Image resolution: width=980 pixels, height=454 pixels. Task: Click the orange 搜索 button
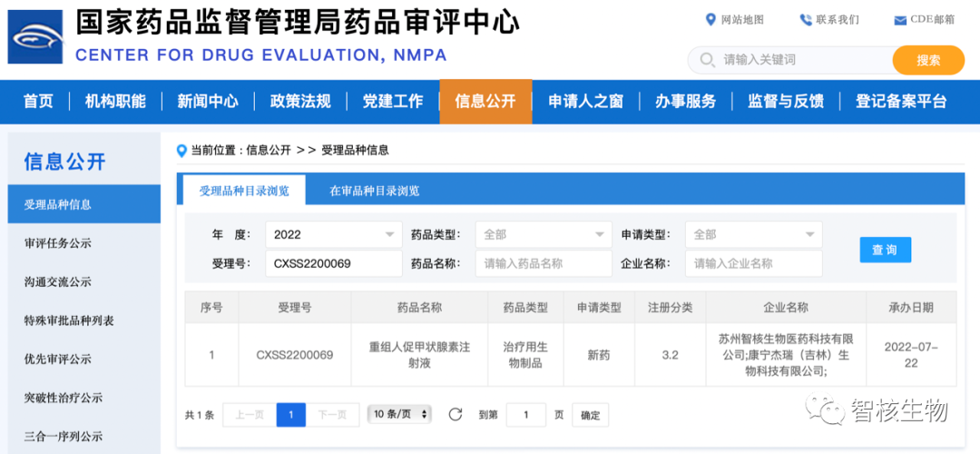[x=927, y=61]
